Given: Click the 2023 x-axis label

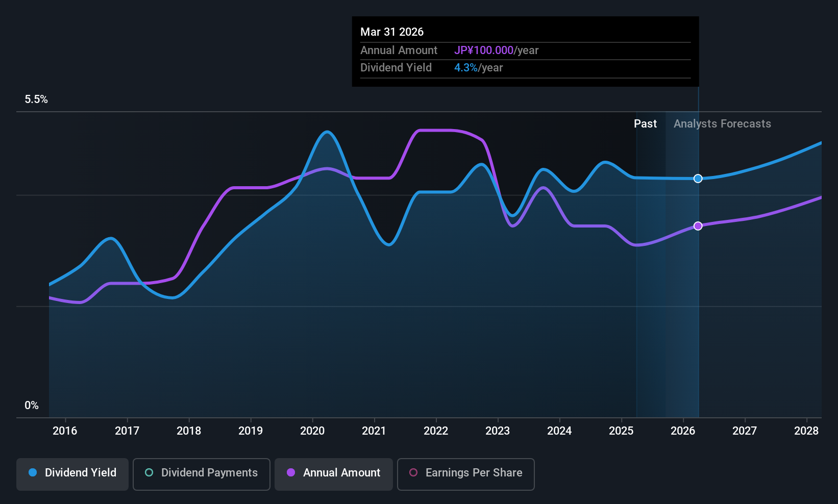Looking at the screenshot, I should (498, 431).
